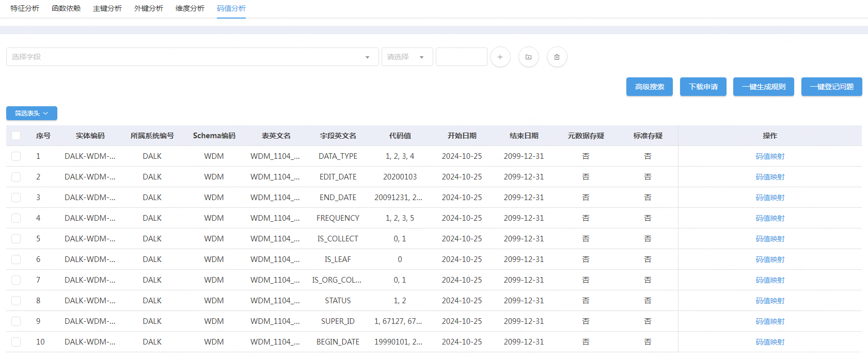Viewport: 868px width, 360px height.
Task: Switch to the 特征分析 tab
Action: 25,8
